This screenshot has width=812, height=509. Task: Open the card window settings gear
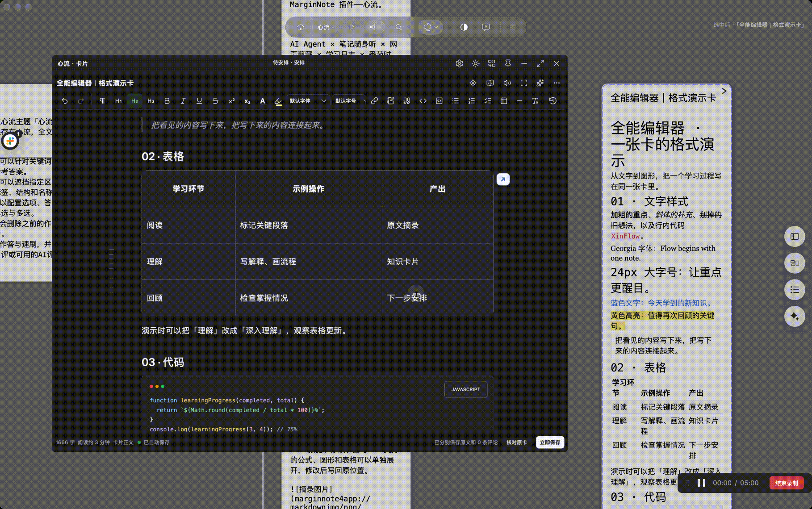[459, 63]
